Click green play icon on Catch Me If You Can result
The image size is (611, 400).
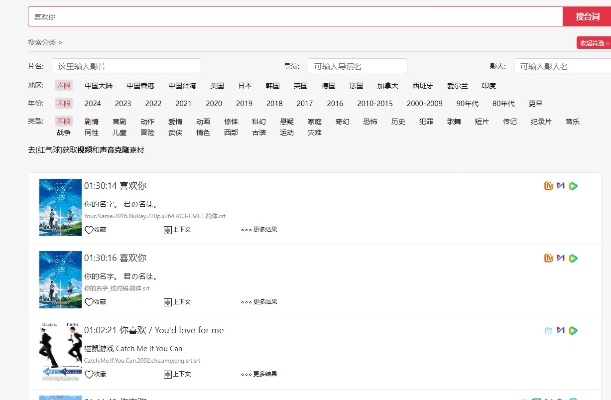pos(573,330)
